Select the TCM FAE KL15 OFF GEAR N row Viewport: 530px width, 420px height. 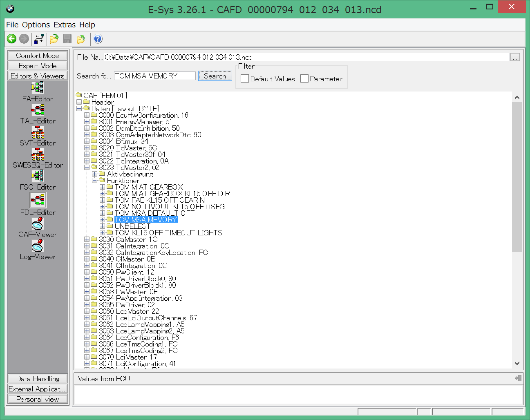tap(160, 200)
